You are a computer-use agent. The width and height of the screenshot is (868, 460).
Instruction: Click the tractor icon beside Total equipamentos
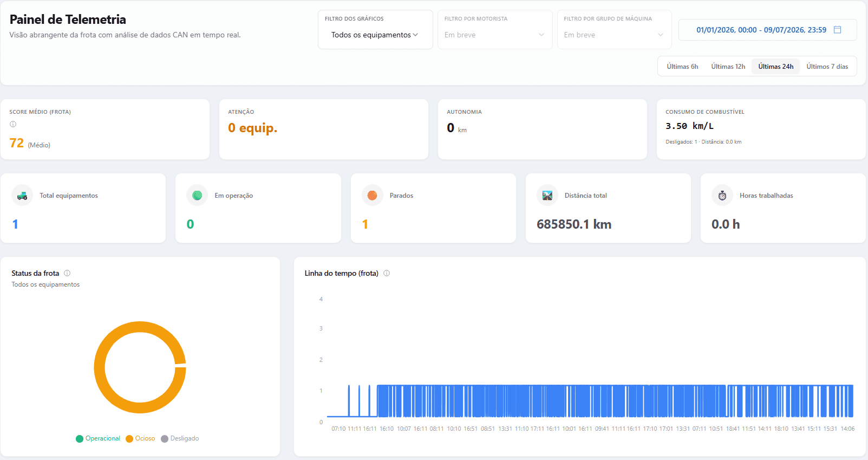[x=22, y=196]
